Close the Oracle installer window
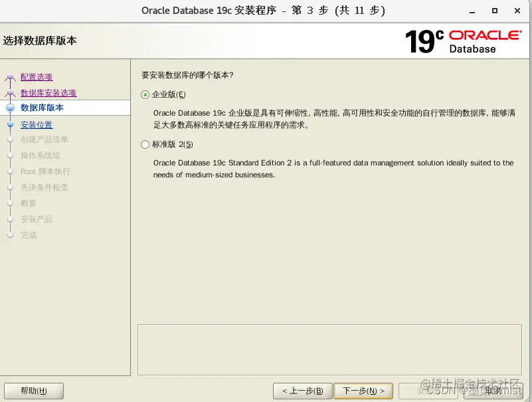 517,11
